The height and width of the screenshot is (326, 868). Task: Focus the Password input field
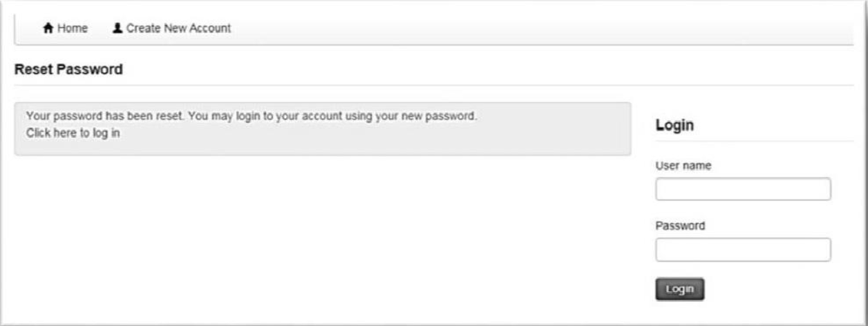pyautogui.click(x=743, y=250)
